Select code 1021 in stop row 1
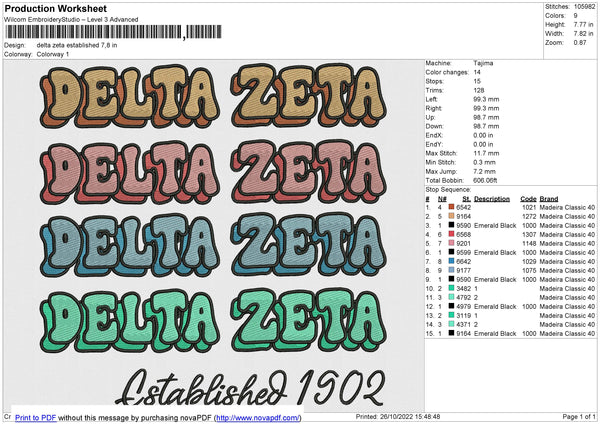Viewport: 600px width, 424px height. pyautogui.click(x=529, y=207)
